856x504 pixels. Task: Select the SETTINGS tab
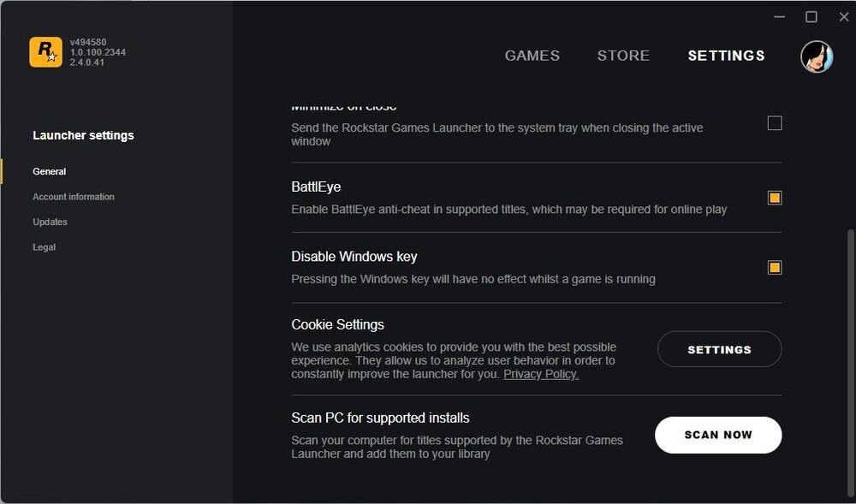725,56
